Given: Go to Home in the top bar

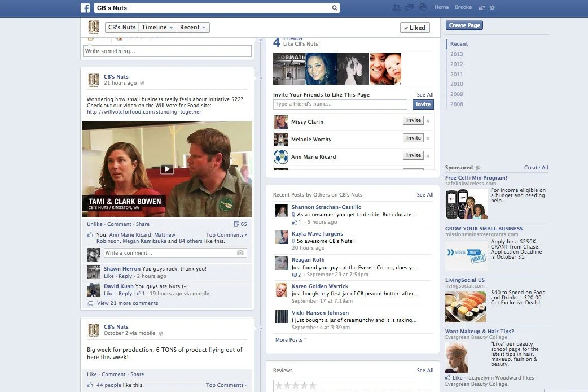Looking at the screenshot, I should (441, 7).
